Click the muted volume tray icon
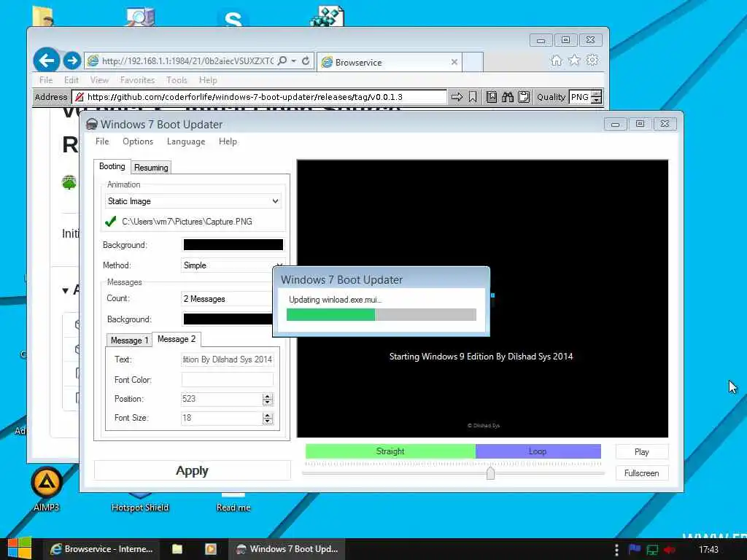747x560 pixels. point(670,550)
